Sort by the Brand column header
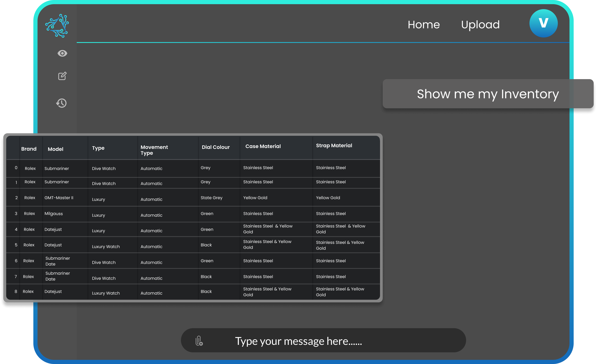The width and height of the screenshot is (597, 364). [x=29, y=149]
